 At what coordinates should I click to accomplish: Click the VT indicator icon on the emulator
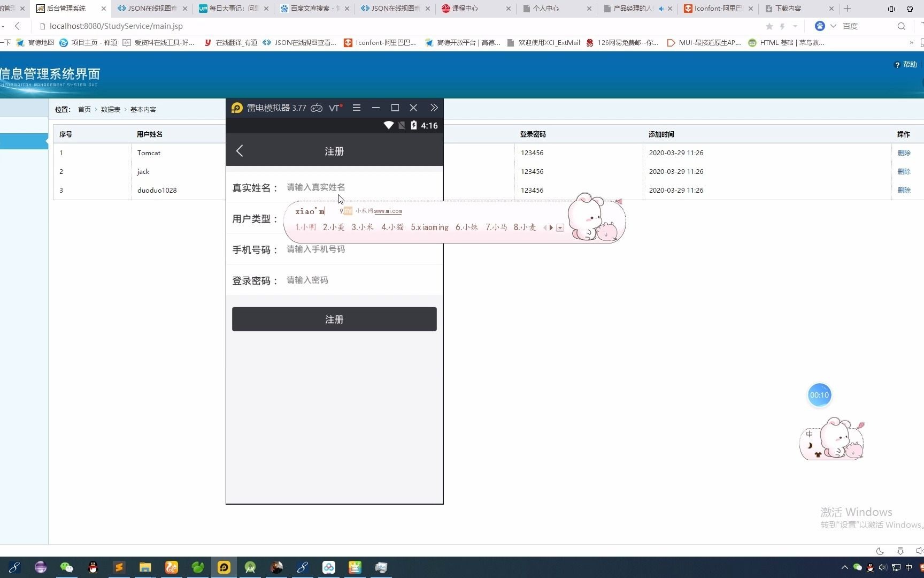334,108
